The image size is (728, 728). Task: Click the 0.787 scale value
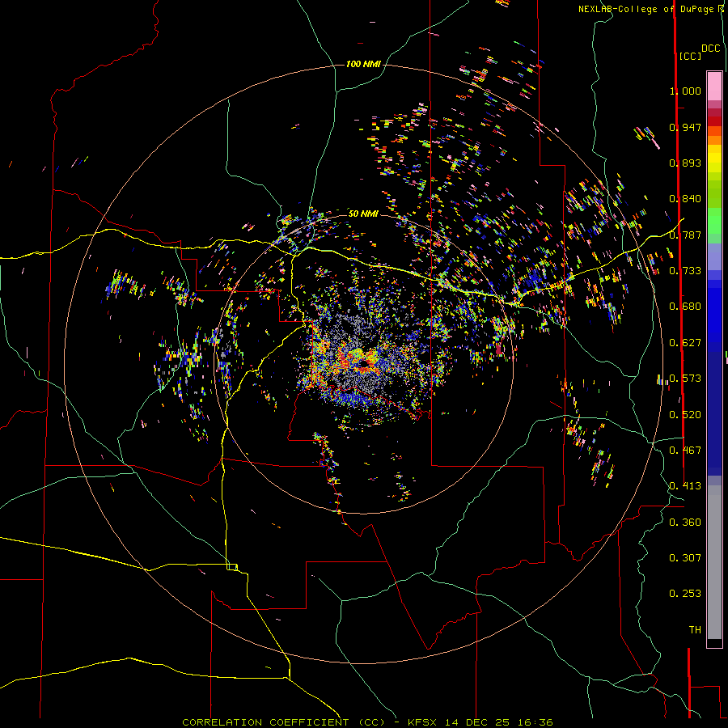tap(685, 235)
